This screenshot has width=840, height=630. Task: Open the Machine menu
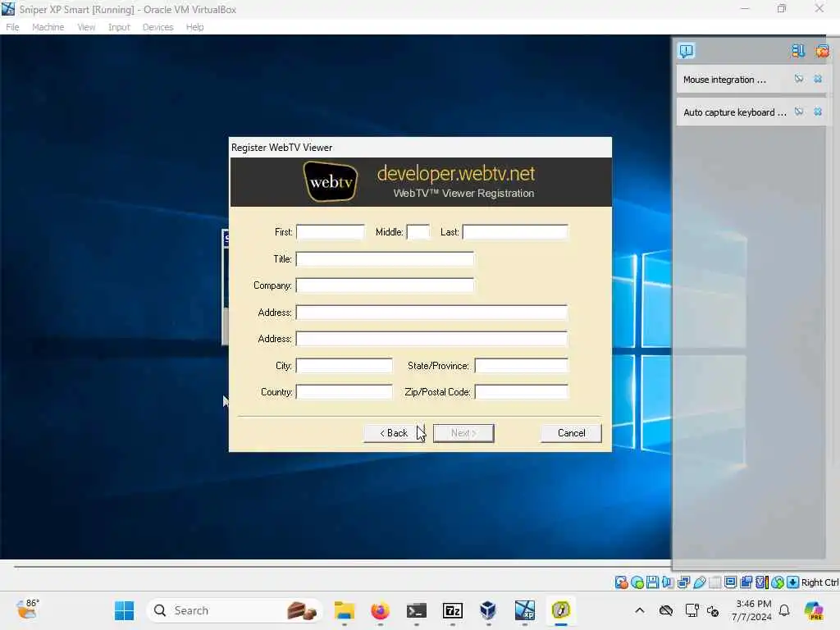point(48,27)
